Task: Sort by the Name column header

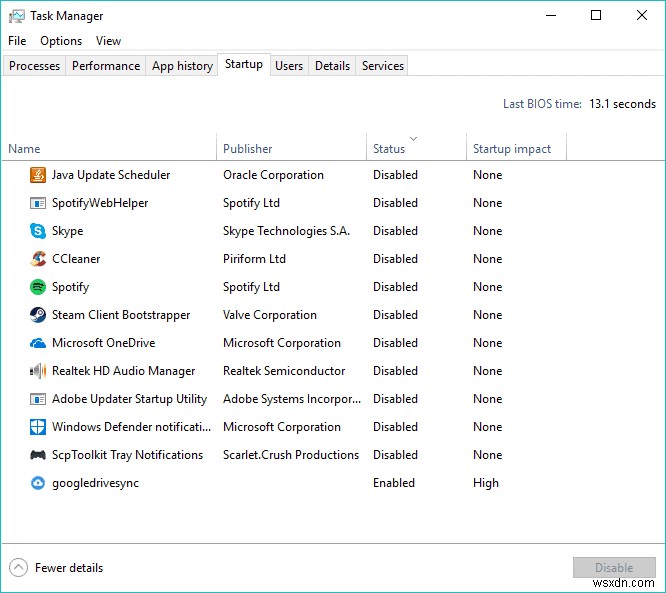Action: (x=109, y=147)
